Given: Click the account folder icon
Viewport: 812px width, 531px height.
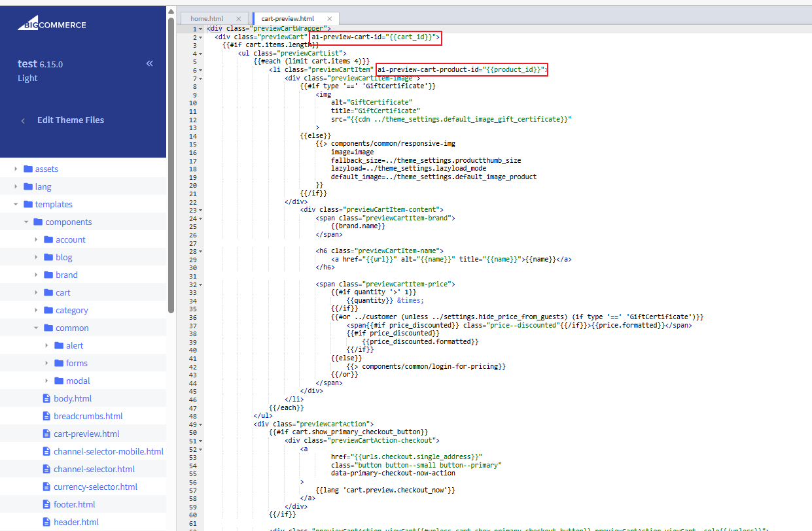Looking at the screenshot, I should 48,239.
